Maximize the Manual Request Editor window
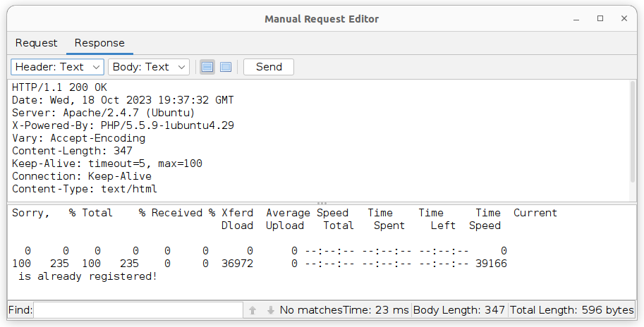Image resolution: width=644 pixels, height=327 pixels. [x=600, y=19]
